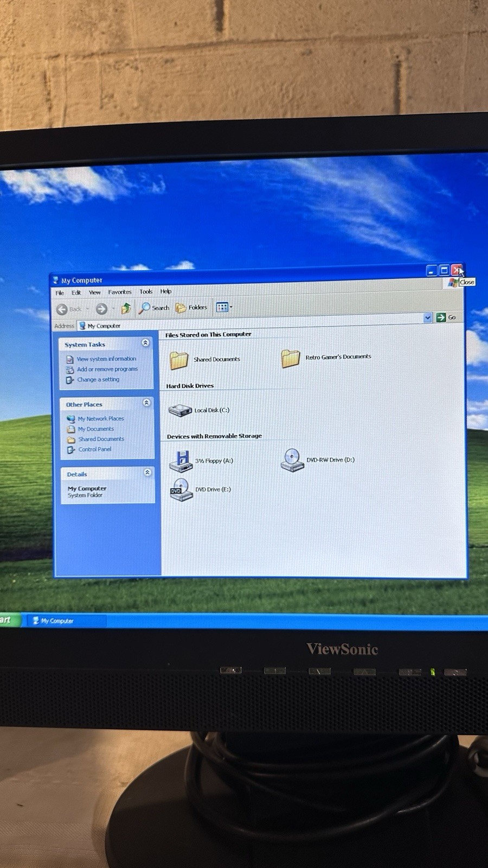Select the DVD Drive (E:) icon
488x868 pixels.
(x=181, y=490)
